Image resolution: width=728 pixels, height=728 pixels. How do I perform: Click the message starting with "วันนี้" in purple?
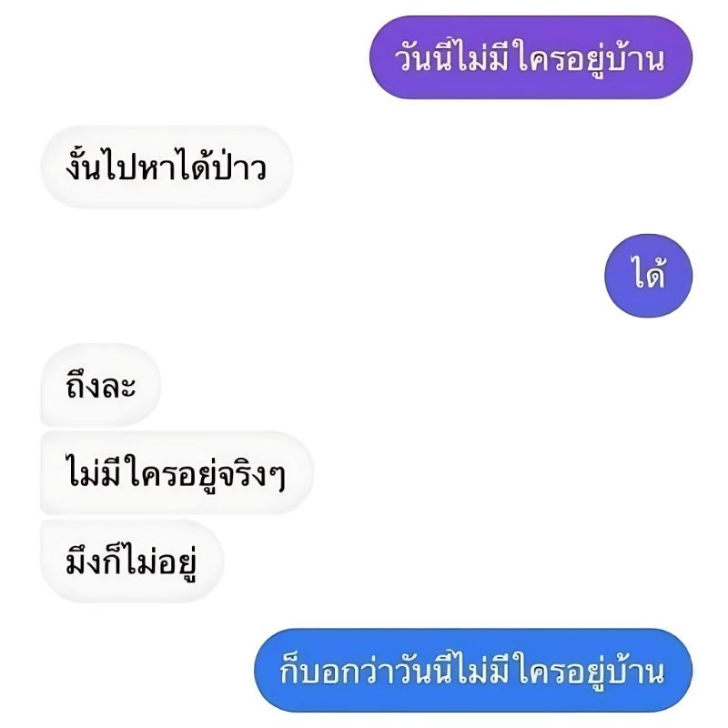tap(531, 57)
